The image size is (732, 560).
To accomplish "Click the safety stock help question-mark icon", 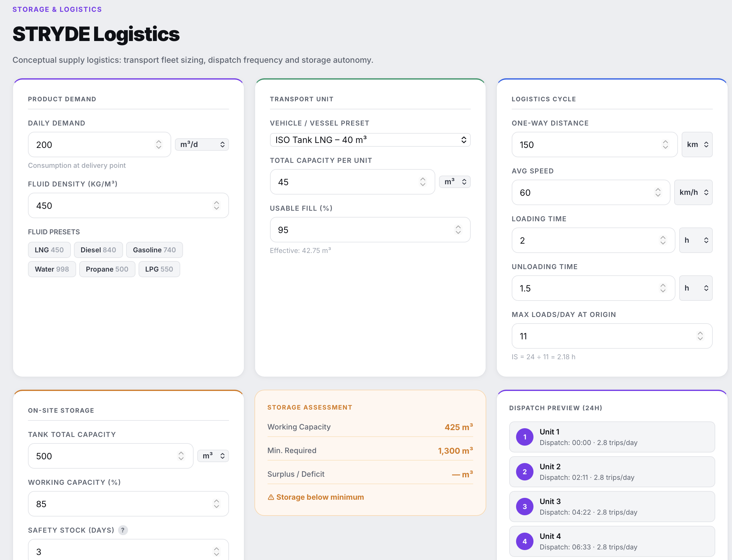I will pyautogui.click(x=123, y=530).
